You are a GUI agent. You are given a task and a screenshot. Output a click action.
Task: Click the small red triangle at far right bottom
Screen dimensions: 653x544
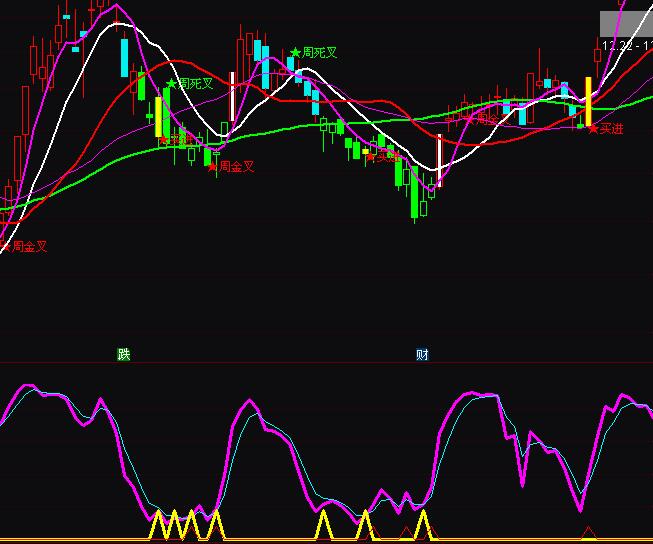point(588,532)
